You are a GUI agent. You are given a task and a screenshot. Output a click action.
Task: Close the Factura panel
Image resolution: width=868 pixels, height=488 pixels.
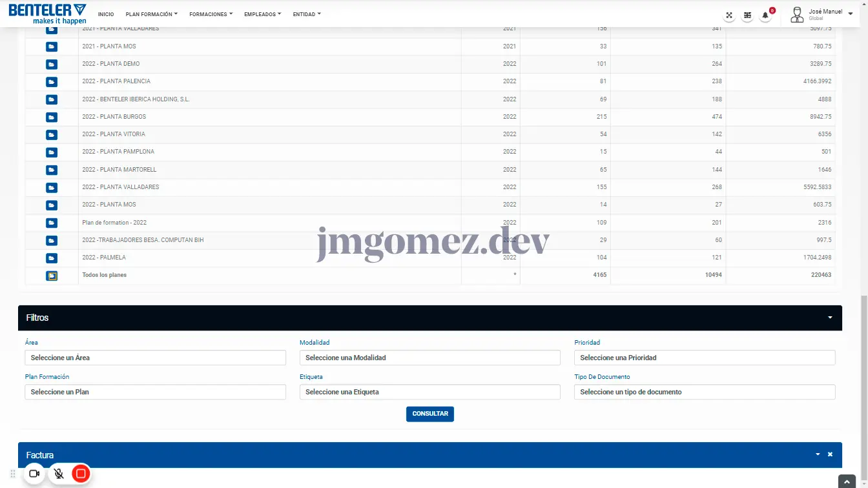click(x=830, y=454)
